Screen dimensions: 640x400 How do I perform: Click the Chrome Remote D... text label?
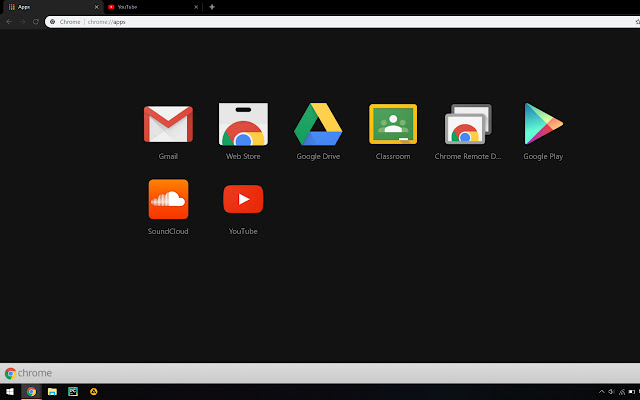468,156
